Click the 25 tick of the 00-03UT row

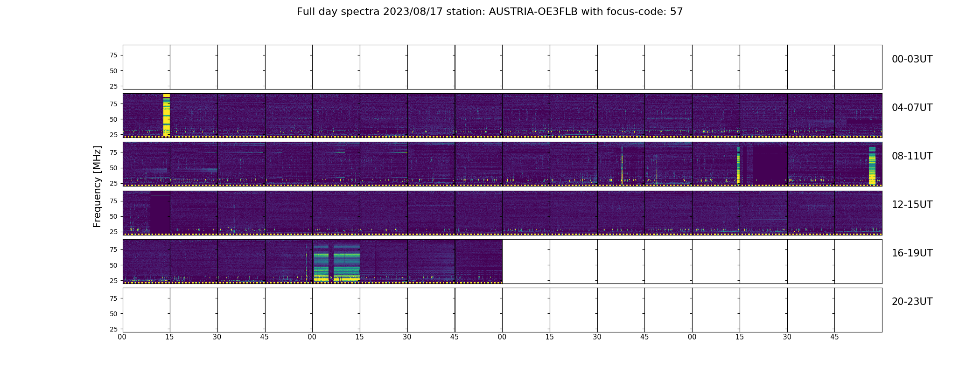tap(113, 86)
